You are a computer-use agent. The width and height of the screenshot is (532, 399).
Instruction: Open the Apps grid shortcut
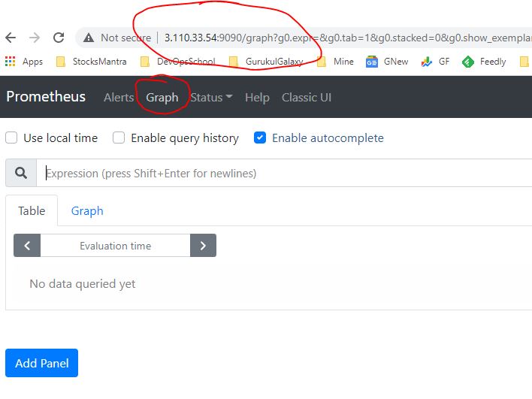pos(11,62)
